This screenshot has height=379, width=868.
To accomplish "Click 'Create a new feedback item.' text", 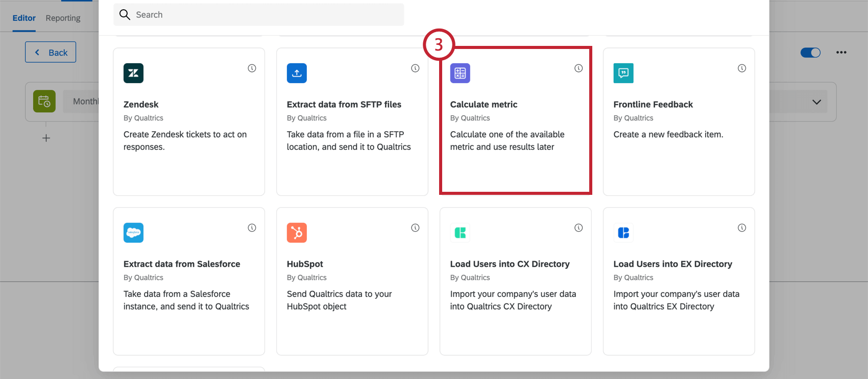I will 668,135.
